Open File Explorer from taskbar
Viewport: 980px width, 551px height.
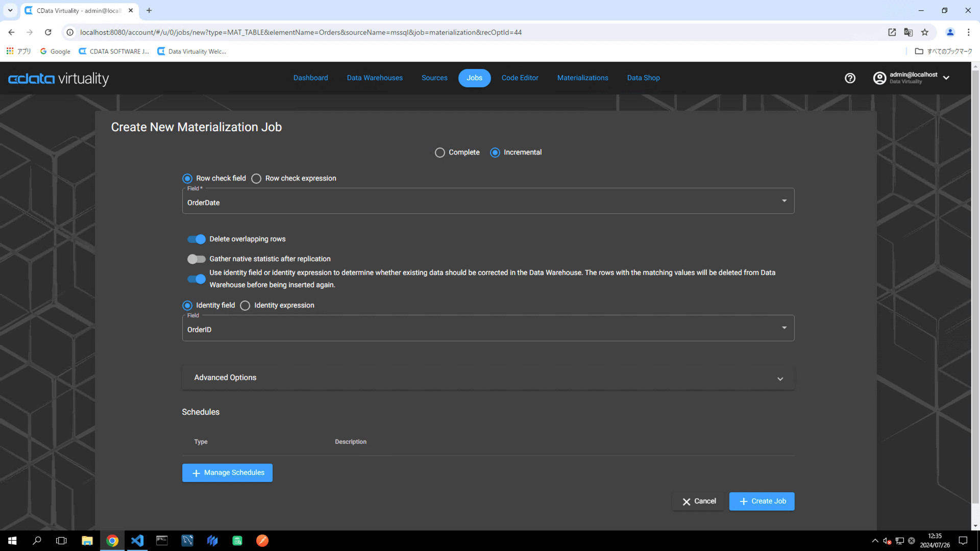click(87, 540)
